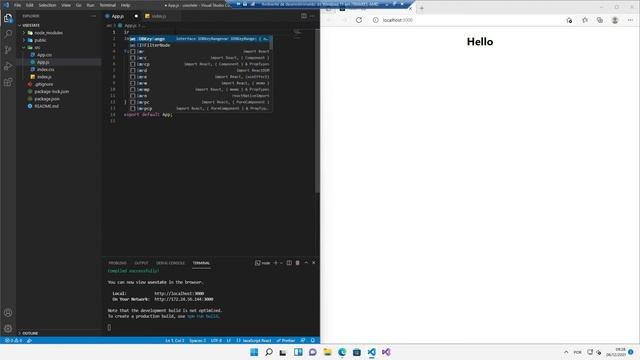Open Visual Studio from taskbar
The image size is (640, 360).
[386, 352]
